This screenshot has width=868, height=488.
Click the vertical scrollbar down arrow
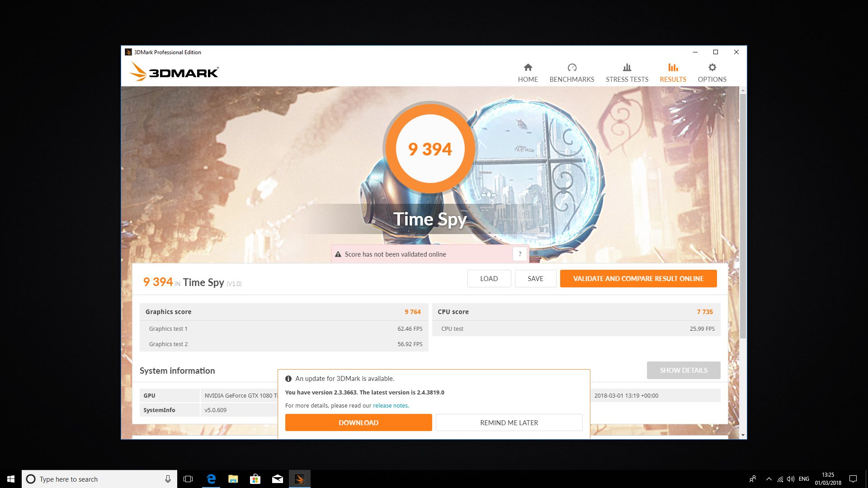(743, 435)
